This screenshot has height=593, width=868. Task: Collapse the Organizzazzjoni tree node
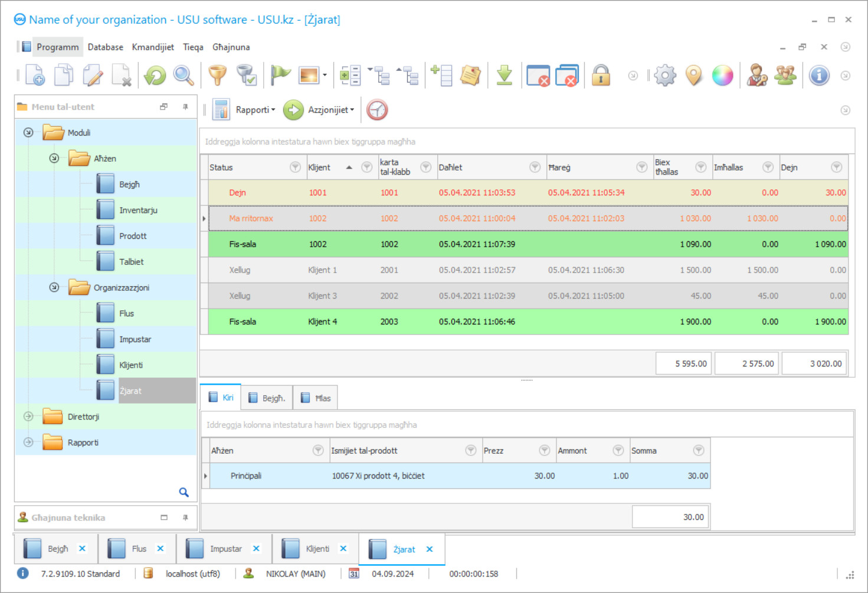[x=54, y=287]
